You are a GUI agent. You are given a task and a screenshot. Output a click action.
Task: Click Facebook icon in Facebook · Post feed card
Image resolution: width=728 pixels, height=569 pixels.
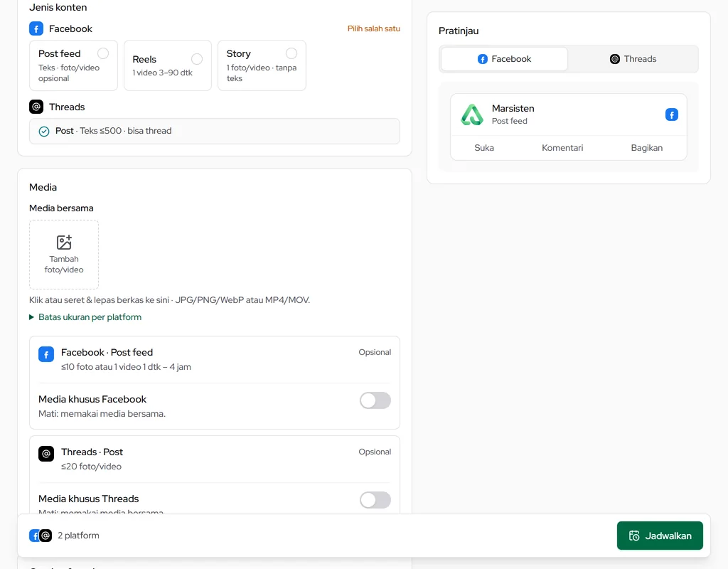click(46, 354)
